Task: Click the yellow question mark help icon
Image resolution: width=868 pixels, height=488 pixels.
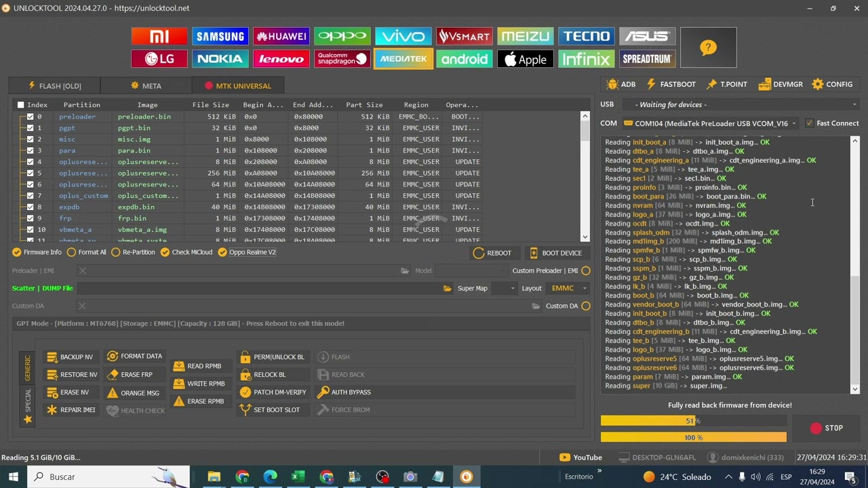Action: click(x=708, y=47)
